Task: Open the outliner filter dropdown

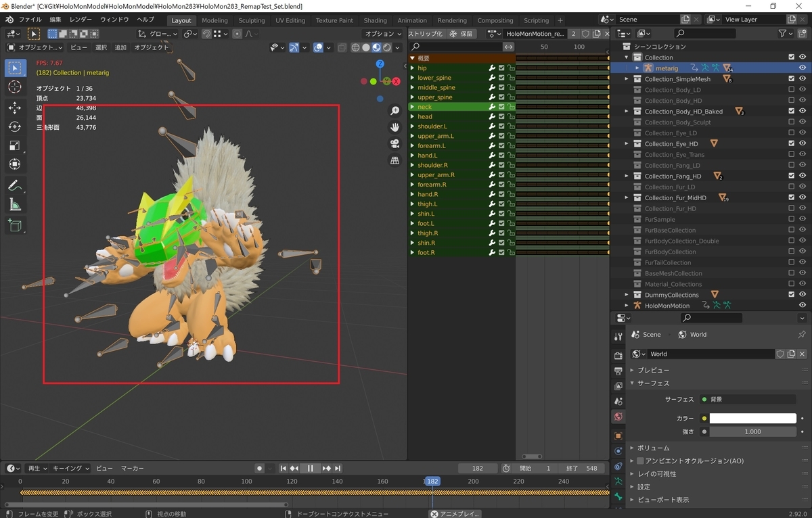Action: pos(786,33)
